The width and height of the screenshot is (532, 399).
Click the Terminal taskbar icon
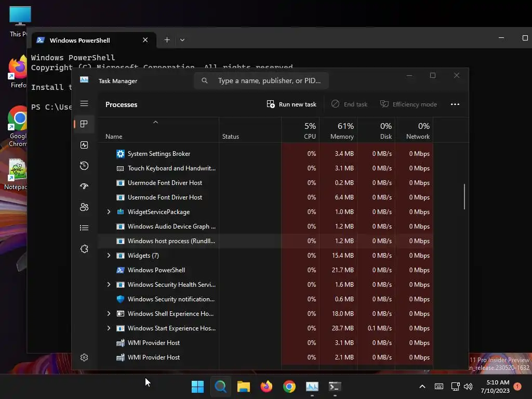(x=335, y=387)
